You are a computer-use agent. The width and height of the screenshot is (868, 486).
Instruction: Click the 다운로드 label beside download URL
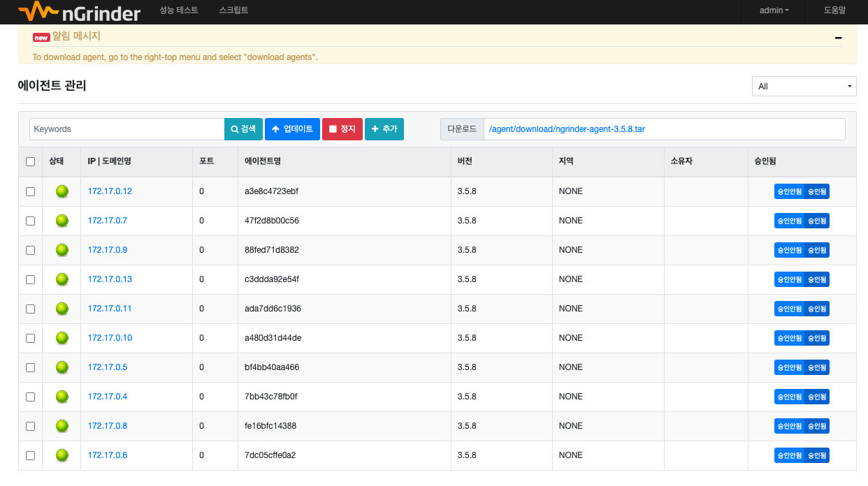(462, 129)
